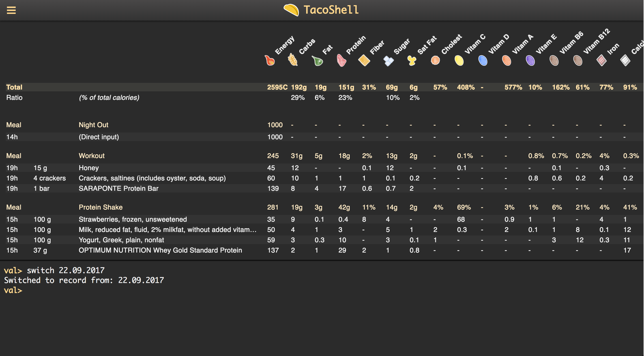Open the hamburger navigation menu
This screenshot has width=644, height=356.
click(11, 10)
